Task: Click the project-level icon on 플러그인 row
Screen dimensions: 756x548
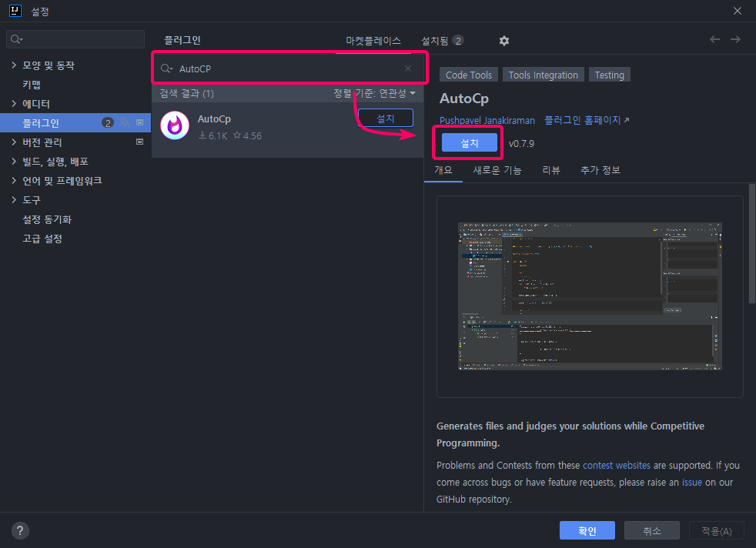Action: tap(140, 122)
